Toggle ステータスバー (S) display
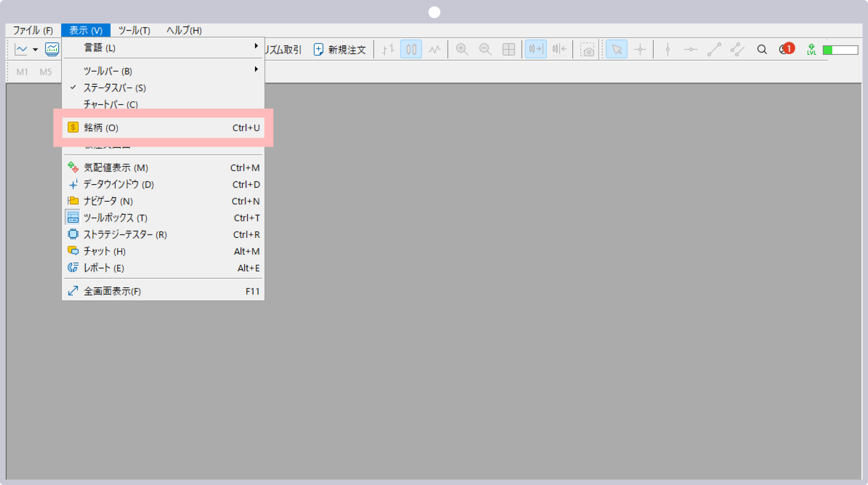Screen dimensions: 868x485 tap(163, 88)
